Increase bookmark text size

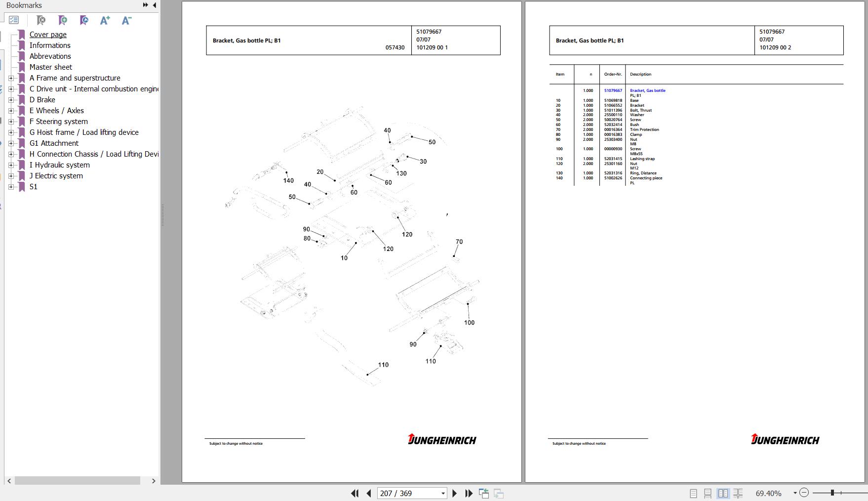pos(105,20)
